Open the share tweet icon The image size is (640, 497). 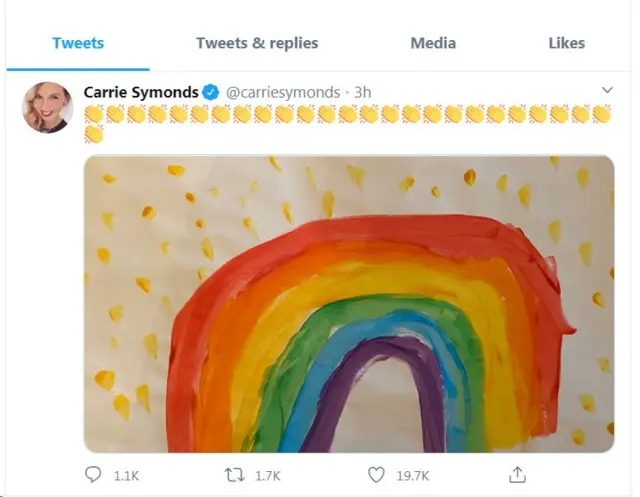pyautogui.click(x=517, y=475)
